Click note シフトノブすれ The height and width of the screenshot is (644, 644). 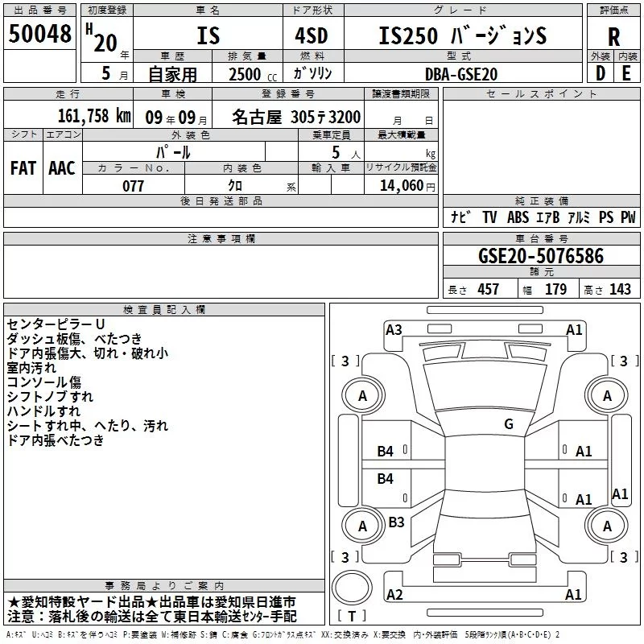click(50, 396)
